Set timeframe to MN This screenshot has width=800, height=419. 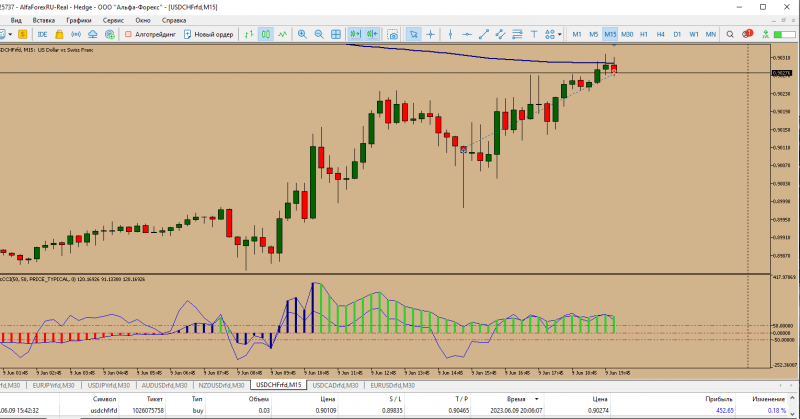point(711,34)
